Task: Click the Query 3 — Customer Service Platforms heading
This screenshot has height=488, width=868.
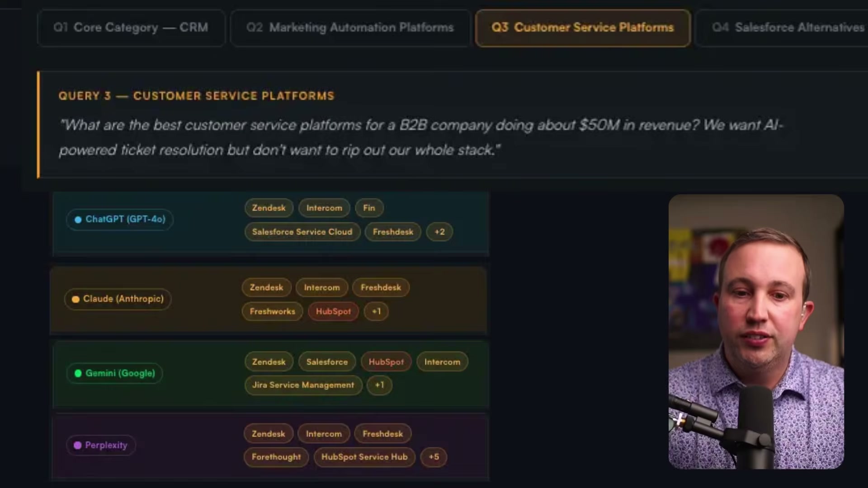Action: coord(196,96)
